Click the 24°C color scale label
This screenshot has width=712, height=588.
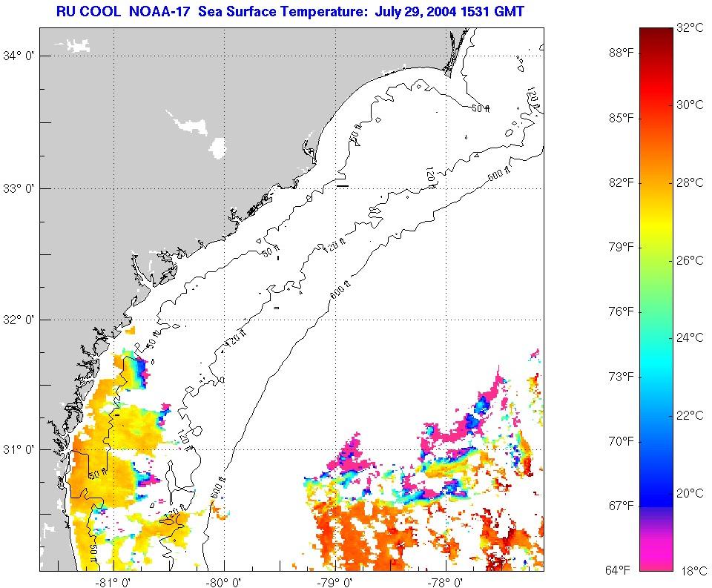pyautogui.click(x=690, y=338)
